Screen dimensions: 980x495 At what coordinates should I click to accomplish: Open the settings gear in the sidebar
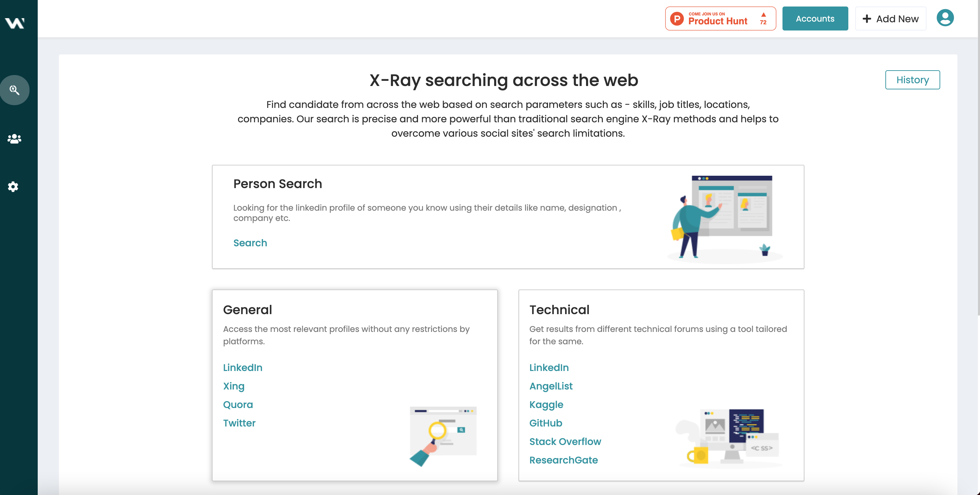(x=13, y=186)
